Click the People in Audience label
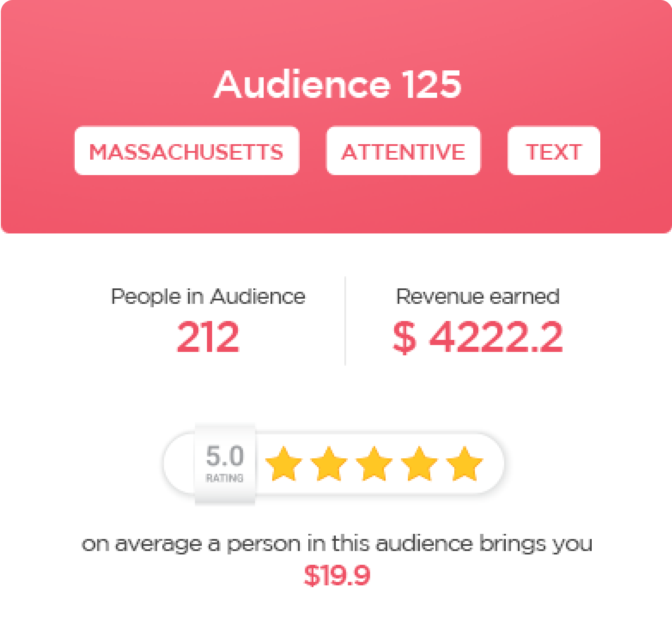 [x=208, y=296]
